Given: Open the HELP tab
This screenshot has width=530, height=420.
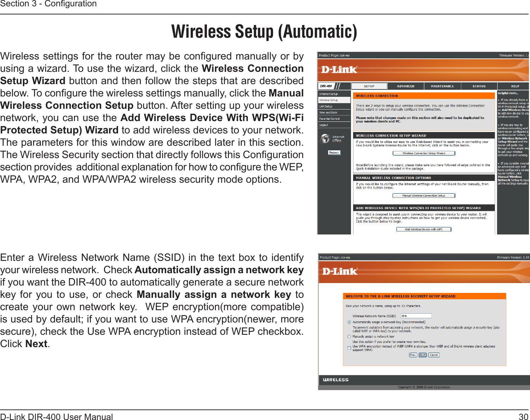Looking at the screenshot, I should (513, 86).
